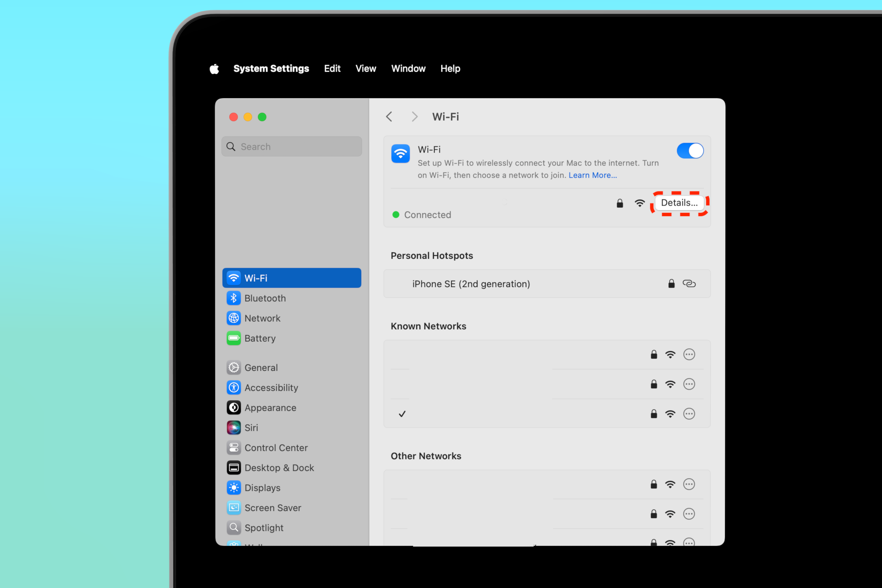Click the colorful Siri icon
The width and height of the screenshot is (882, 588).
[x=234, y=428]
